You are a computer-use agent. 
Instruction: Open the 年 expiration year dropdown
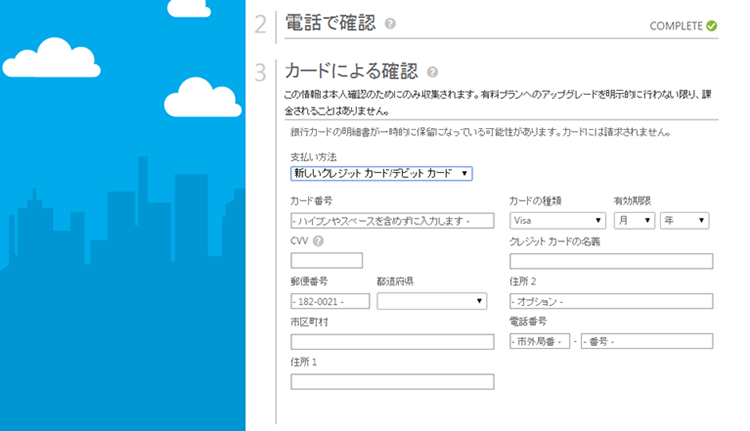pos(684,220)
